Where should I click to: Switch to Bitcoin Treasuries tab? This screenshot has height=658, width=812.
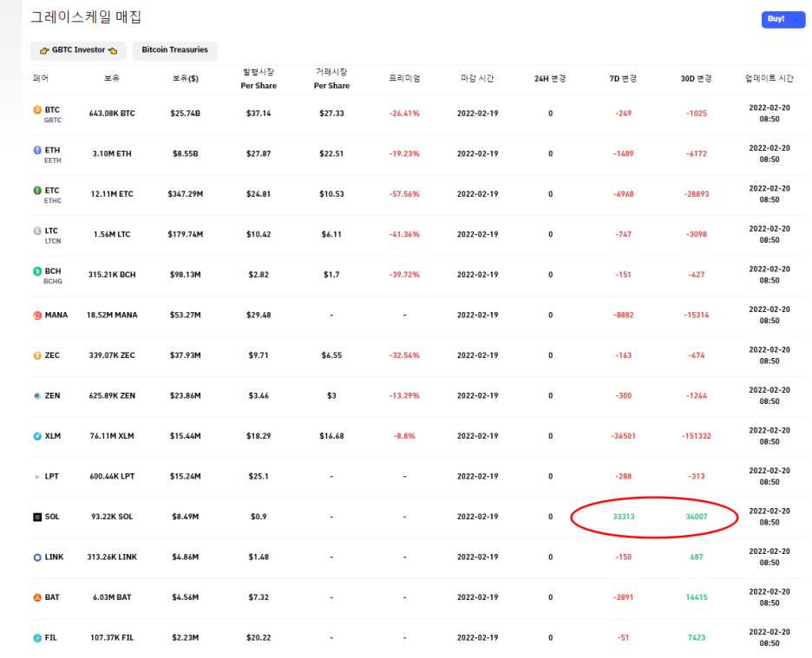coord(174,50)
